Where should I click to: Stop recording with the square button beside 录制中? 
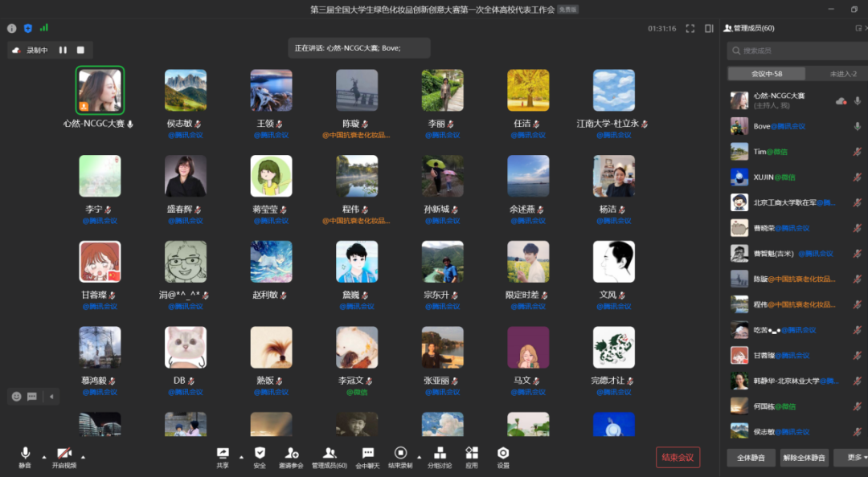tap(80, 50)
